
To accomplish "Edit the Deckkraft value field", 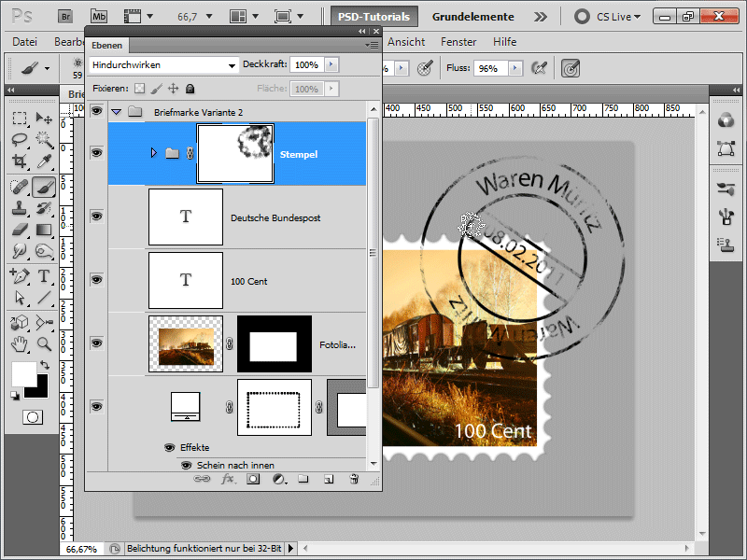I will coord(307,64).
